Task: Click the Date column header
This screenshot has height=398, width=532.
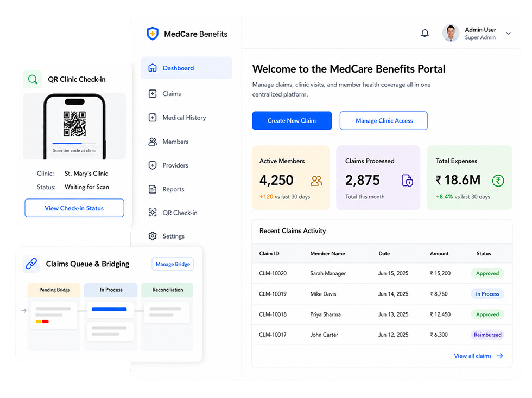Action: (384, 254)
